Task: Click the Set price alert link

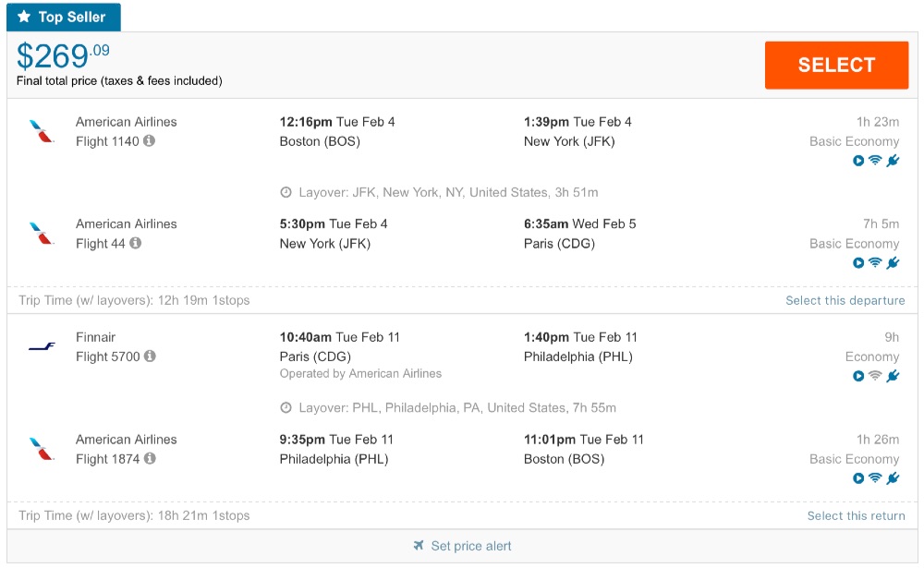Action: pos(471,546)
